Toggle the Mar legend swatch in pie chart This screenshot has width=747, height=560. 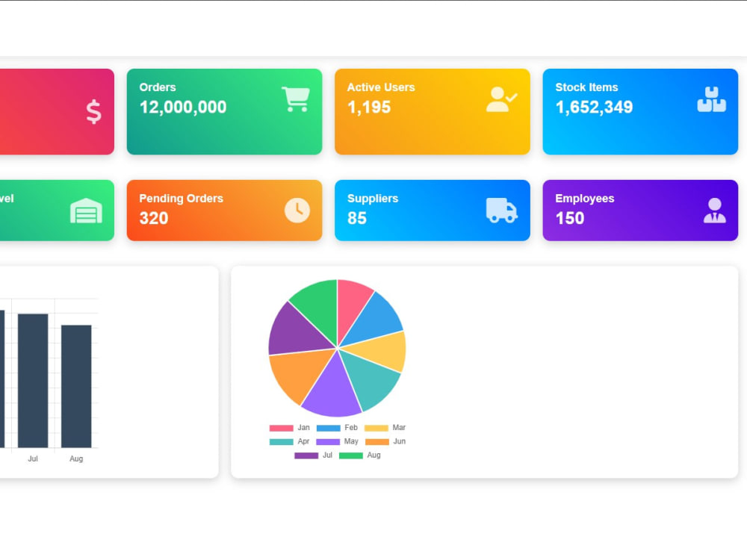376,428
